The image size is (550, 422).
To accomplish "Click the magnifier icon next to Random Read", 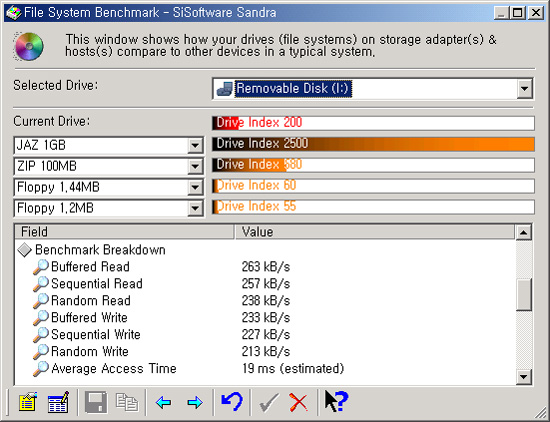I will (41, 301).
